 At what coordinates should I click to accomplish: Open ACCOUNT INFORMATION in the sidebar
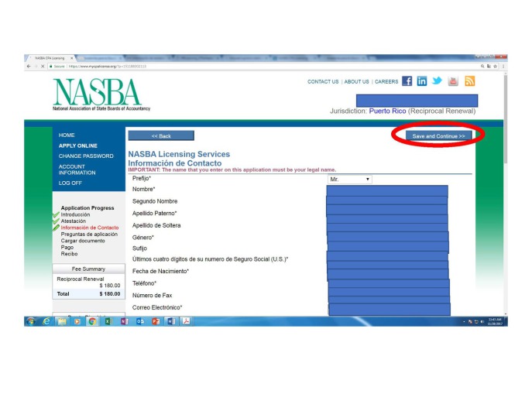[x=77, y=170]
